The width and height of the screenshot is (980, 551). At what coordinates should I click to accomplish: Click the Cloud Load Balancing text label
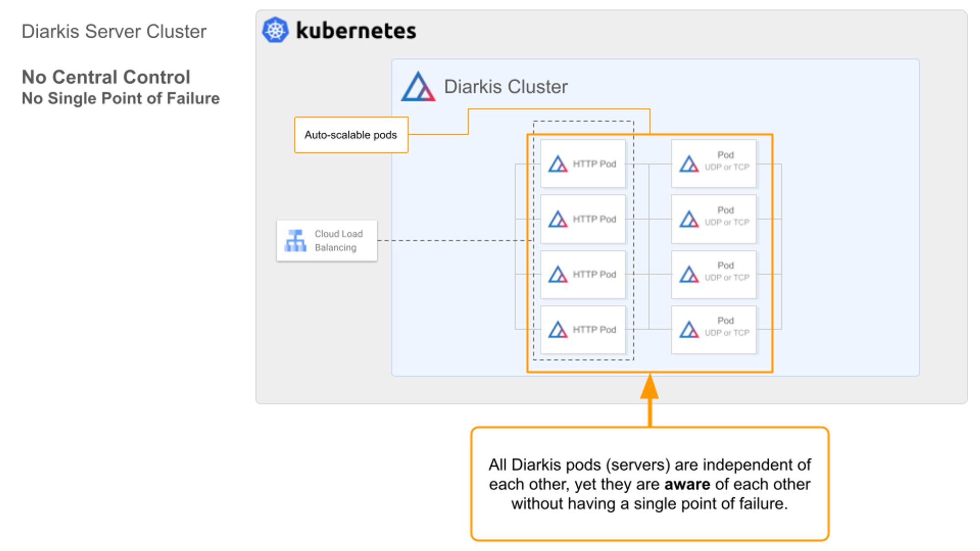(x=338, y=240)
